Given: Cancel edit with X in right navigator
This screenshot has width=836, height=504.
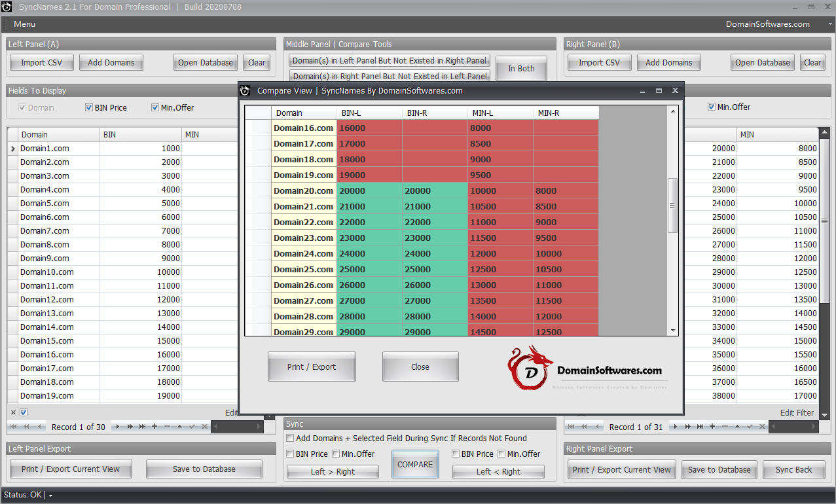Looking at the screenshot, I should [762, 427].
